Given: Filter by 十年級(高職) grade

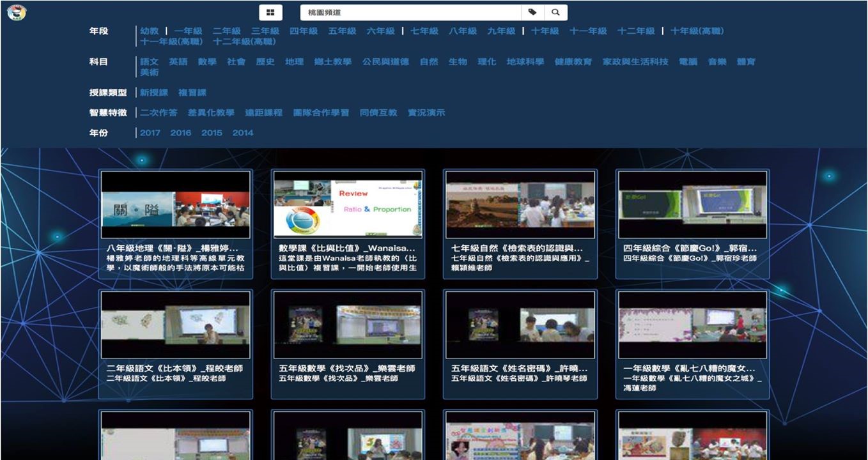Looking at the screenshot, I should coord(697,31).
